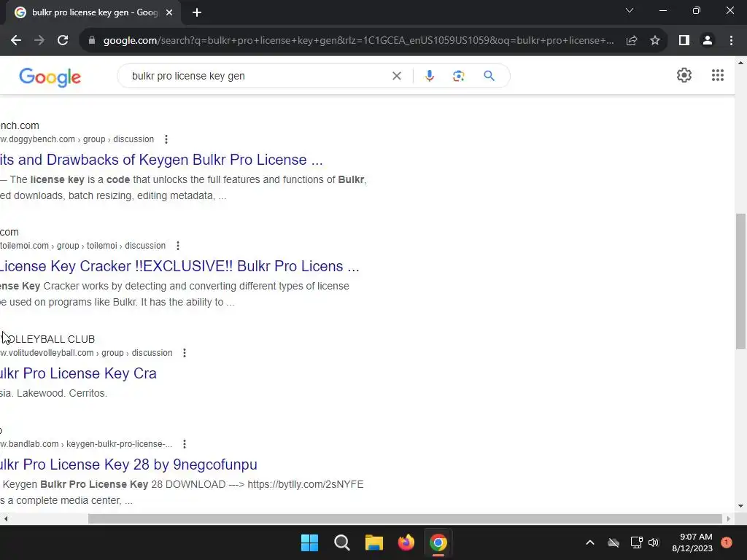Click the address bar URL
This screenshot has width=747, height=560.
pos(358,41)
